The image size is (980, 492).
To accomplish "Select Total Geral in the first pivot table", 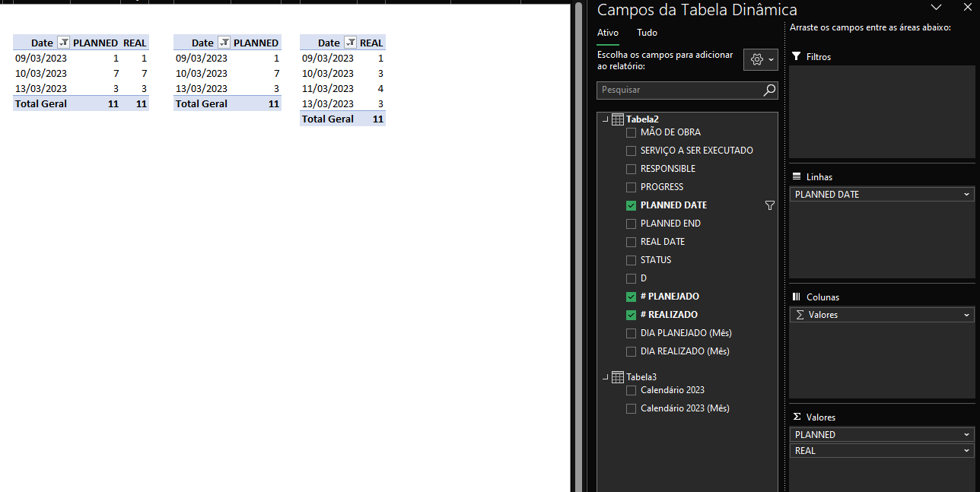I will (x=41, y=103).
